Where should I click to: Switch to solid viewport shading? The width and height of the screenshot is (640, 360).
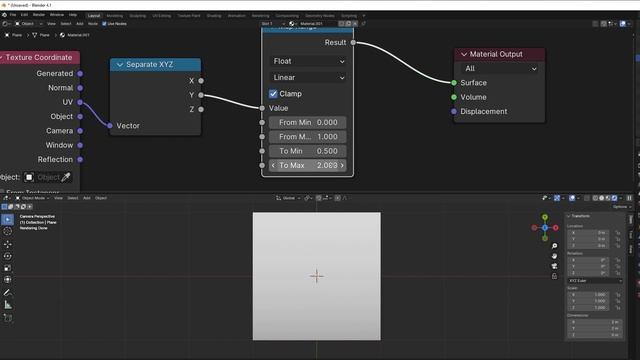tap(602, 198)
